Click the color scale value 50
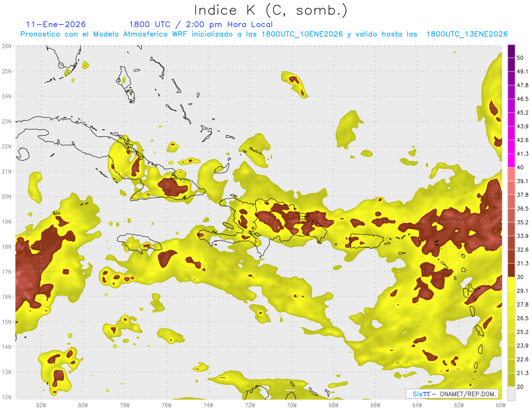 (520, 58)
